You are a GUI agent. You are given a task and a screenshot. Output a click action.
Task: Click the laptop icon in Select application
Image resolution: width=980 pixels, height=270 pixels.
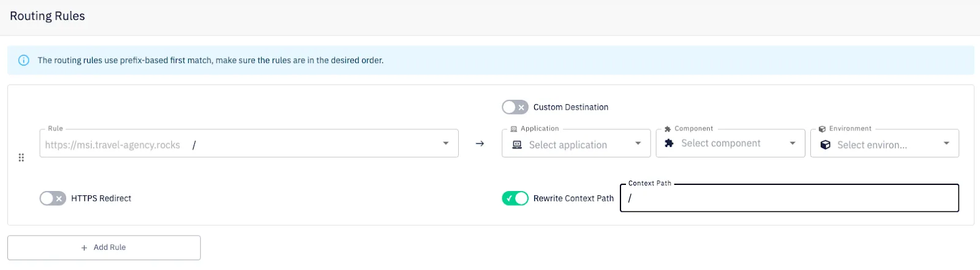pyautogui.click(x=517, y=145)
